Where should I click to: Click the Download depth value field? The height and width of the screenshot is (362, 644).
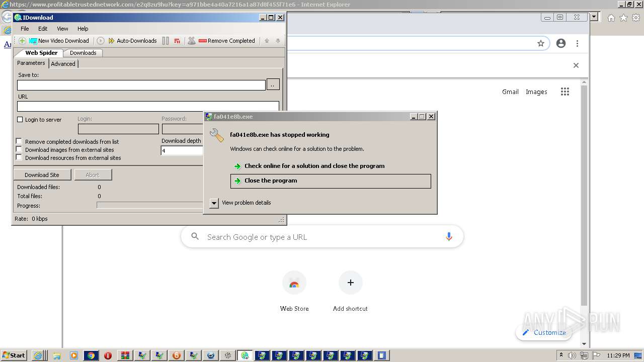pyautogui.click(x=182, y=150)
